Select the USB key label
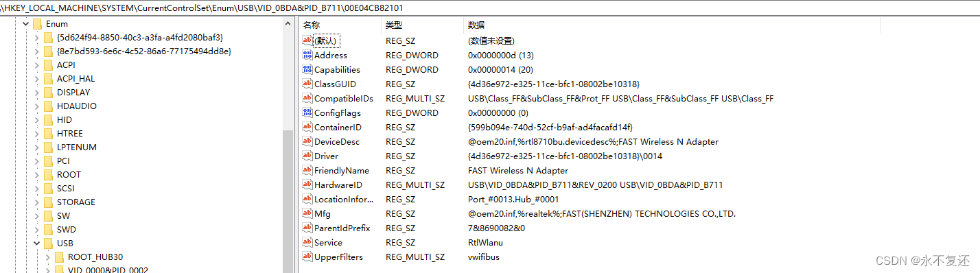980x273 pixels. pyautogui.click(x=65, y=243)
